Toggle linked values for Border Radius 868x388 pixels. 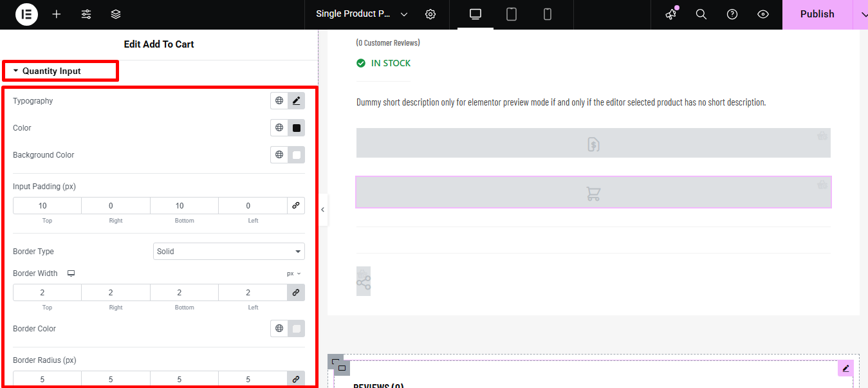point(295,379)
